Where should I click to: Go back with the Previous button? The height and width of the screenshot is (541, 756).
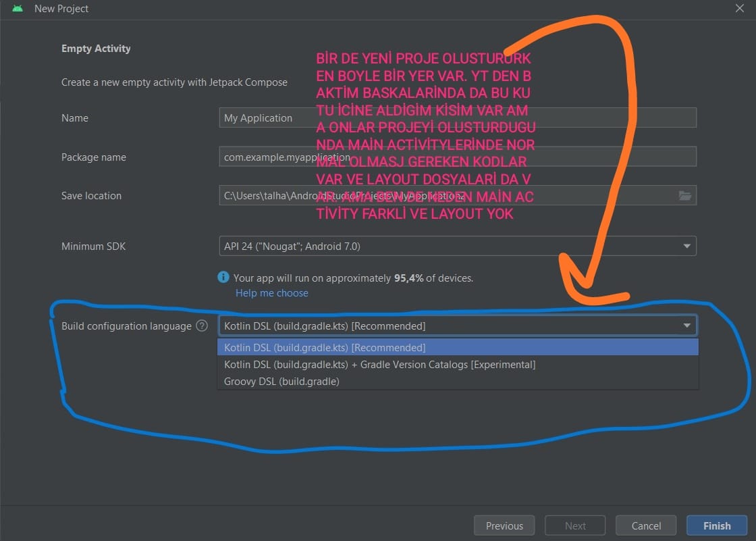(x=504, y=525)
